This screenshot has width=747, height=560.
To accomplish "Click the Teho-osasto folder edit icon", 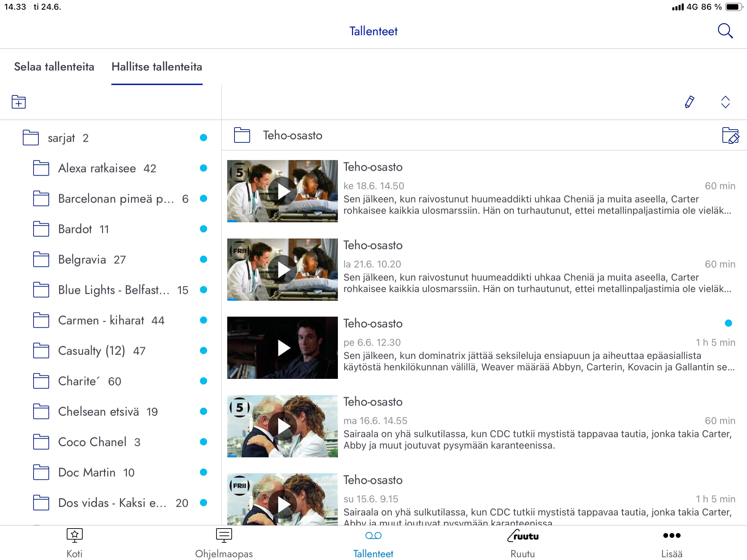I will [730, 136].
